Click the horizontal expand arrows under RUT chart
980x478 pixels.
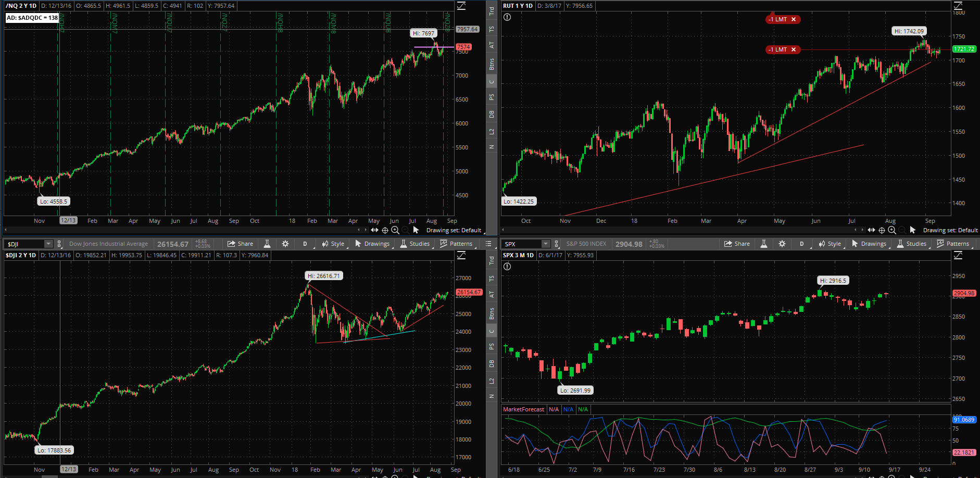[x=872, y=230]
